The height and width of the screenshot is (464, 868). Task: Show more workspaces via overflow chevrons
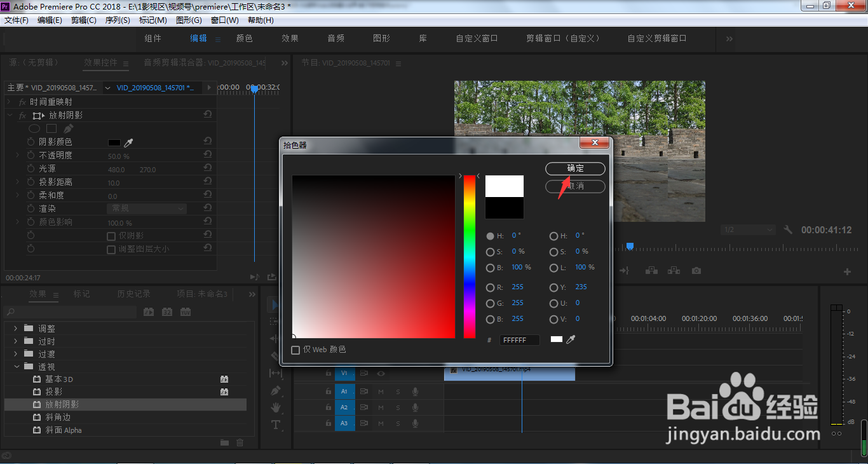tap(729, 39)
